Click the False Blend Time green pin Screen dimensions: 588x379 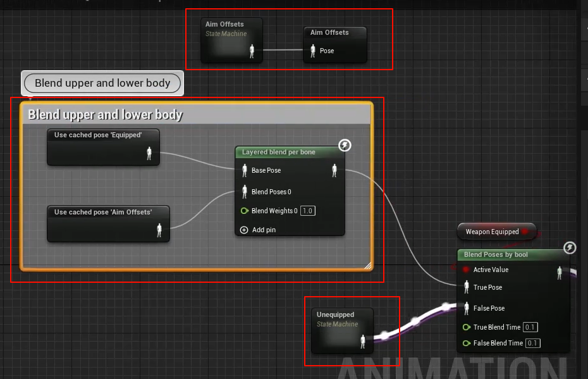tap(467, 344)
